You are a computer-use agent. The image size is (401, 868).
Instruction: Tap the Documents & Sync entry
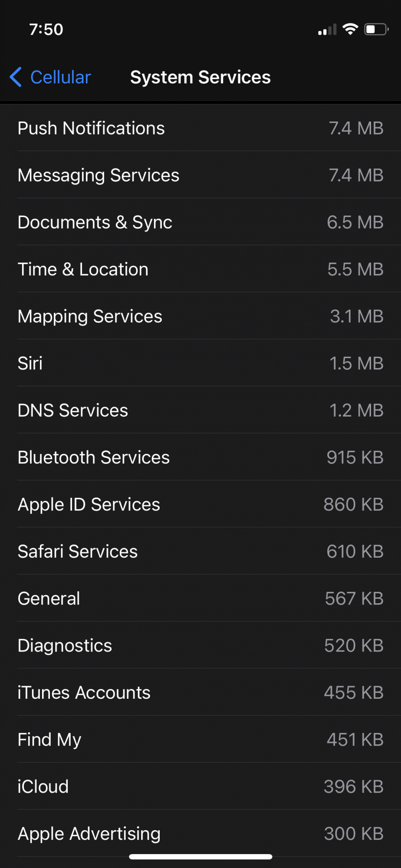pos(200,223)
